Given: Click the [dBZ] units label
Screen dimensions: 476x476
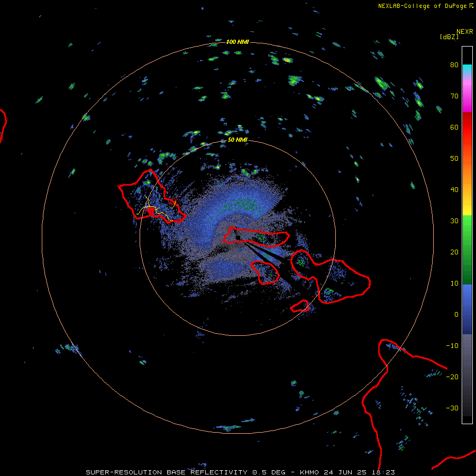Looking at the screenshot, I should (449, 37).
